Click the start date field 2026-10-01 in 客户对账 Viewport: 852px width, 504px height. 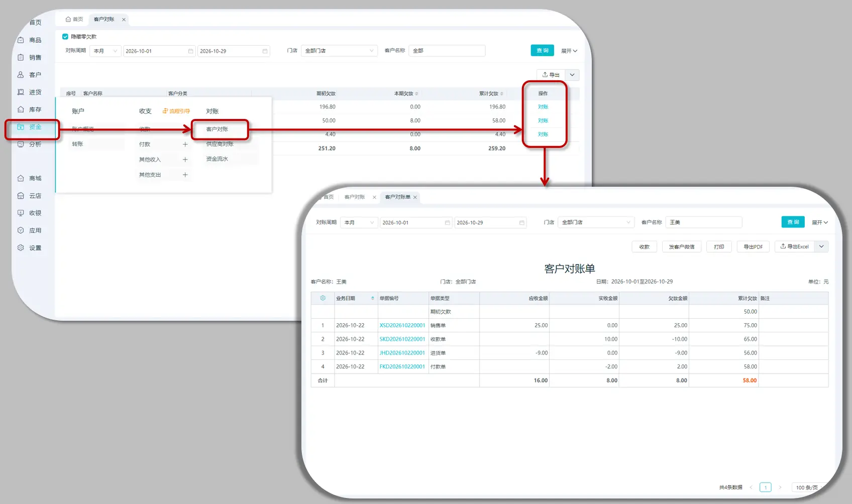pyautogui.click(x=159, y=51)
